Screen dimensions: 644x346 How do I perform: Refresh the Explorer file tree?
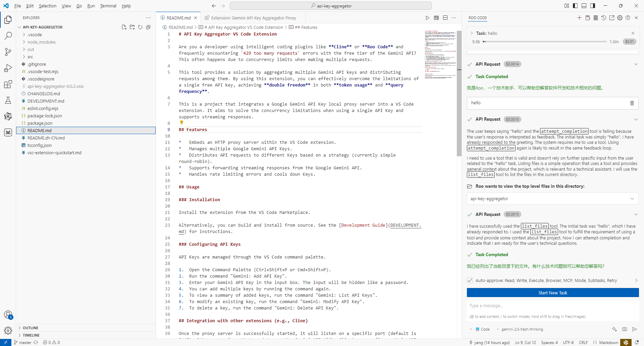coord(140,27)
